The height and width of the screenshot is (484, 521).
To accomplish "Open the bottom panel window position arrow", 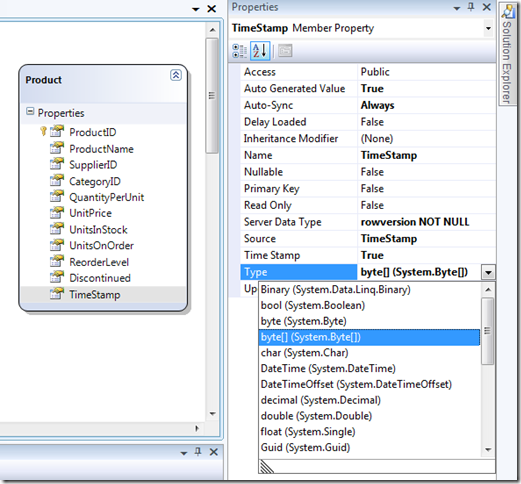I will (x=184, y=453).
